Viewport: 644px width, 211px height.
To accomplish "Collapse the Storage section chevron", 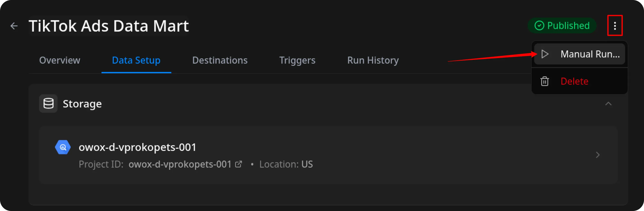I will pyautogui.click(x=608, y=104).
